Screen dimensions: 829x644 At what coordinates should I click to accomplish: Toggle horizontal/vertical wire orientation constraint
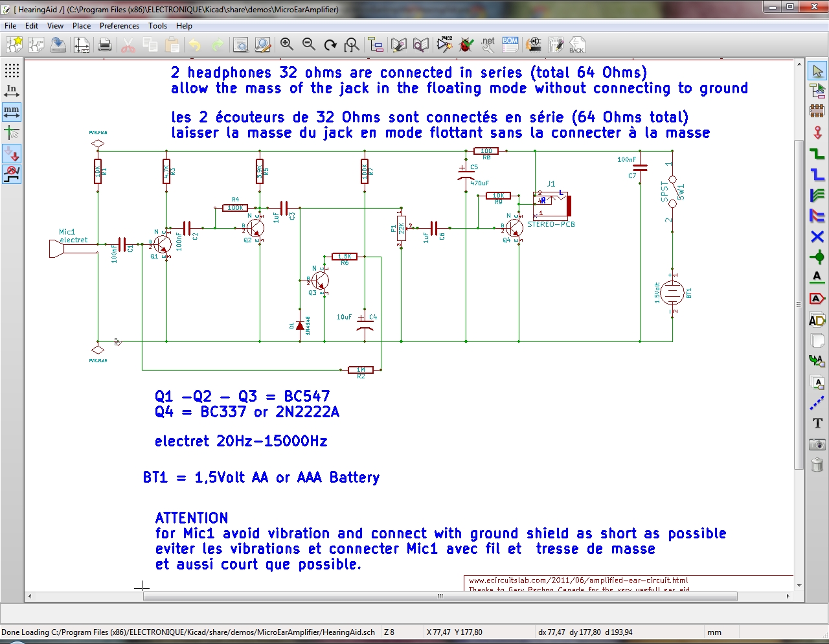click(x=12, y=174)
